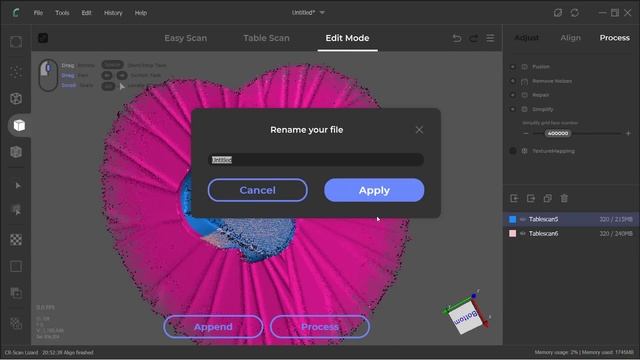
Task: Toggle the Repair step radio
Action: [x=513, y=95]
